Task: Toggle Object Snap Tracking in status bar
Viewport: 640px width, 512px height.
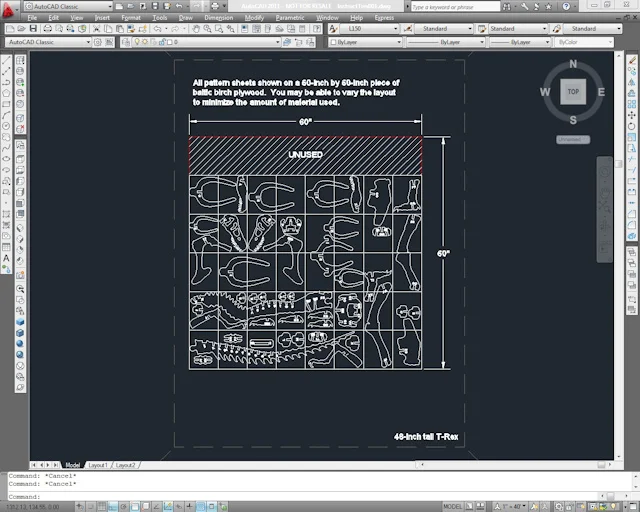Action: tap(157, 507)
